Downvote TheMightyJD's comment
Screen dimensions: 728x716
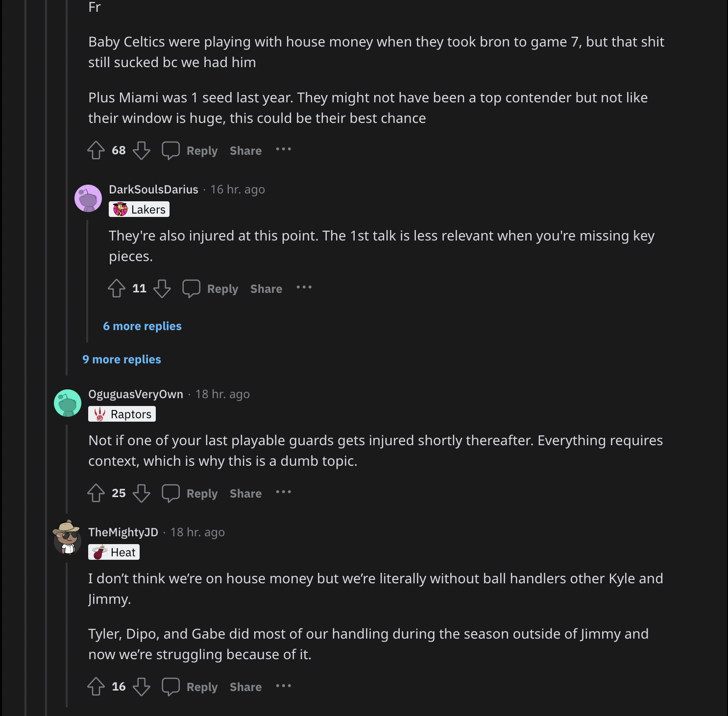(x=142, y=687)
